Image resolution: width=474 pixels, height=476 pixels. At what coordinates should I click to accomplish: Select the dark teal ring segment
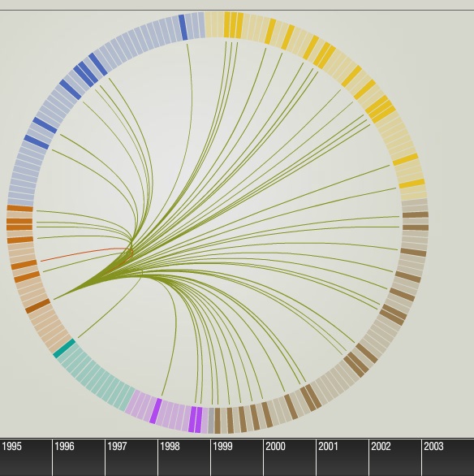pyautogui.click(x=64, y=348)
